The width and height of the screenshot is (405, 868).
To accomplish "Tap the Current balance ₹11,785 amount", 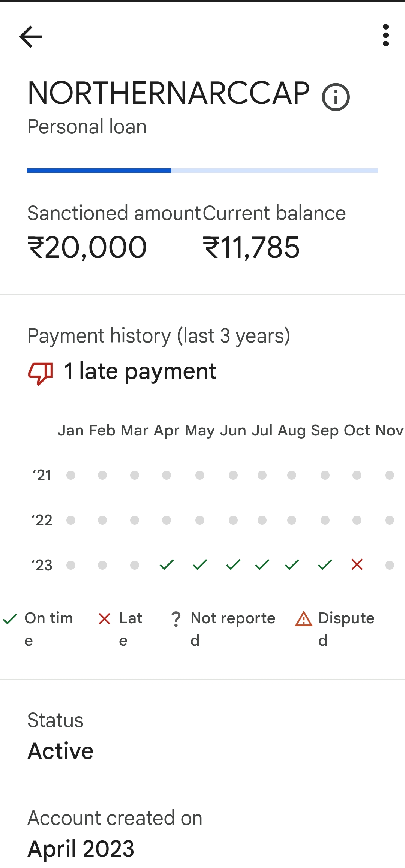I will [x=251, y=248].
